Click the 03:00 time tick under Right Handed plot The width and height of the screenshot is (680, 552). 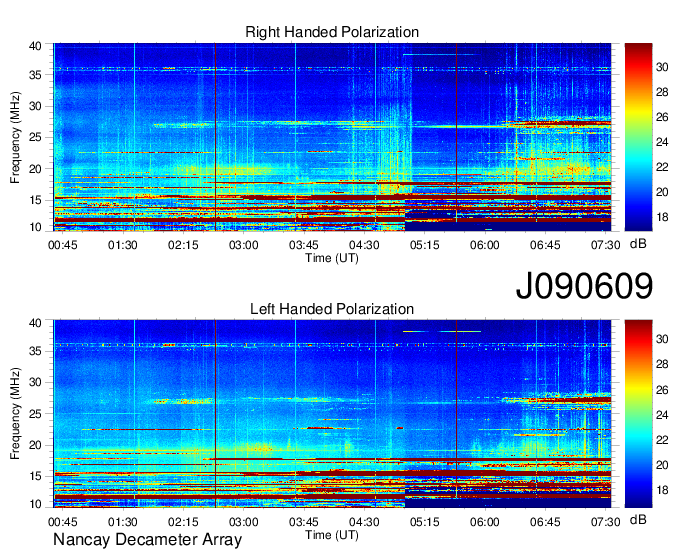coord(243,245)
